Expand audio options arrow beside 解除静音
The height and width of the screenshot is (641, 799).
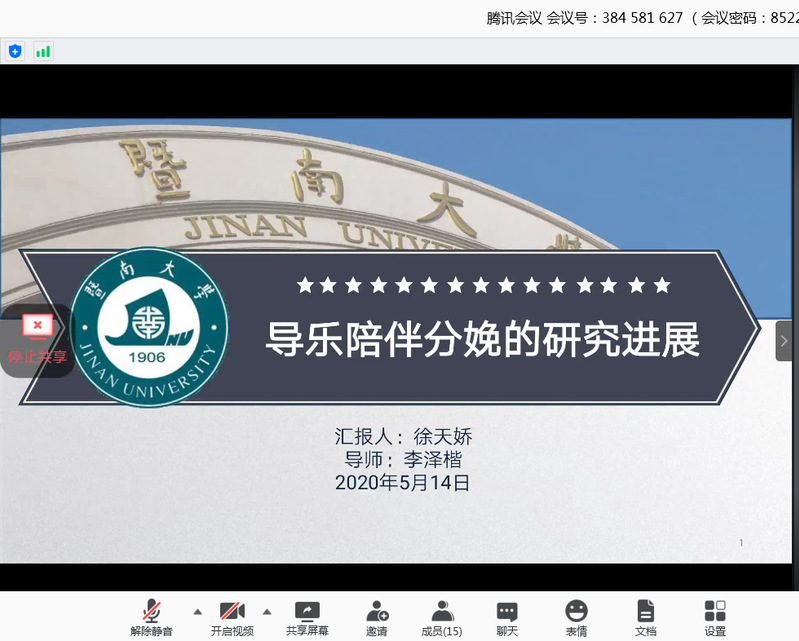pos(197,611)
